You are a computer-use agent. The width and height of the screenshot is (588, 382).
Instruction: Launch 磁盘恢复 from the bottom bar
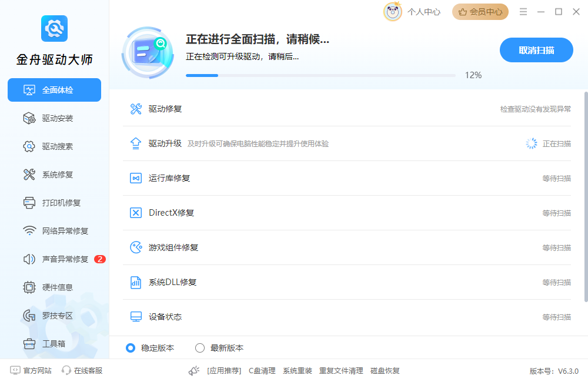386,371
